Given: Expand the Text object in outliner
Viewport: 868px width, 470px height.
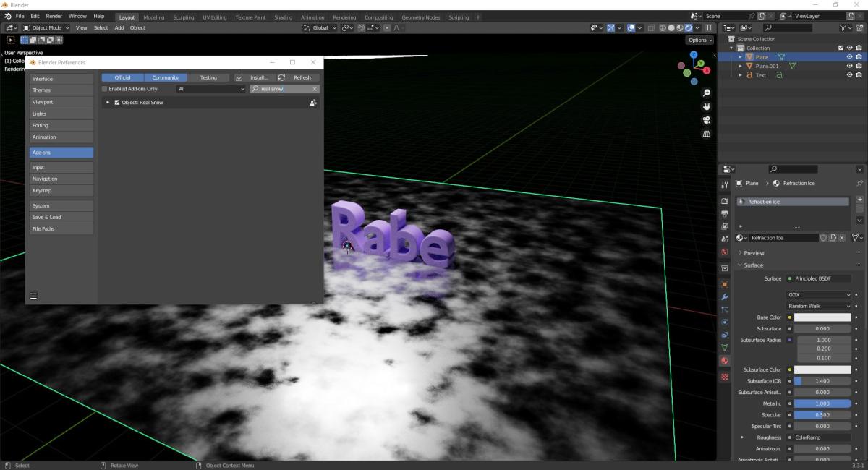Looking at the screenshot, I should (x=740, y=75).
